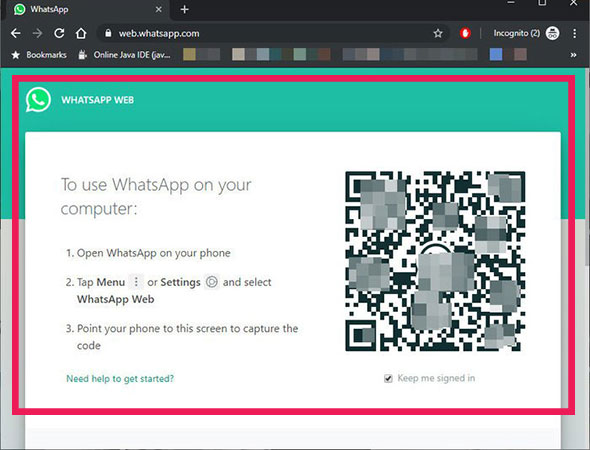
Task: Click the QR code image
Action: point(435,261)
